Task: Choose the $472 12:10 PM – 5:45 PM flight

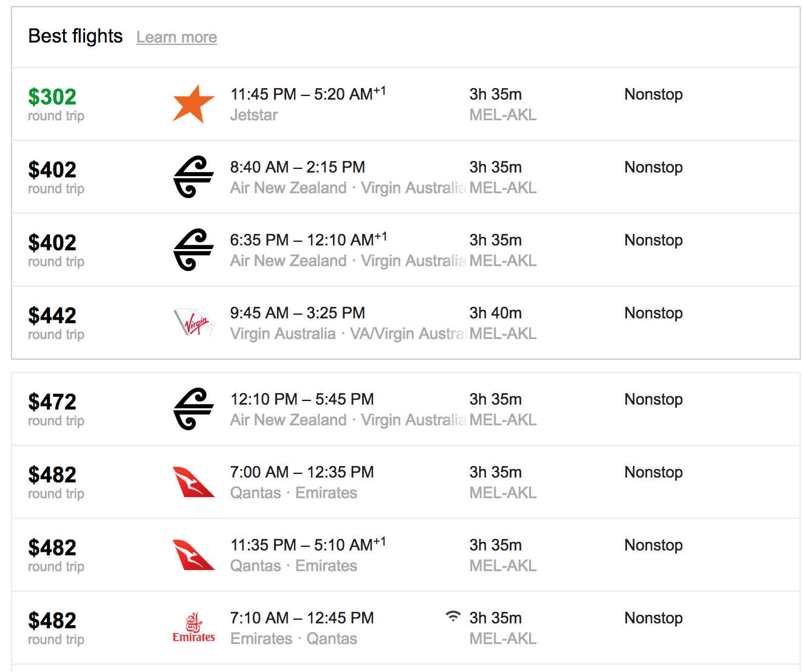Action: click(302, 399)
